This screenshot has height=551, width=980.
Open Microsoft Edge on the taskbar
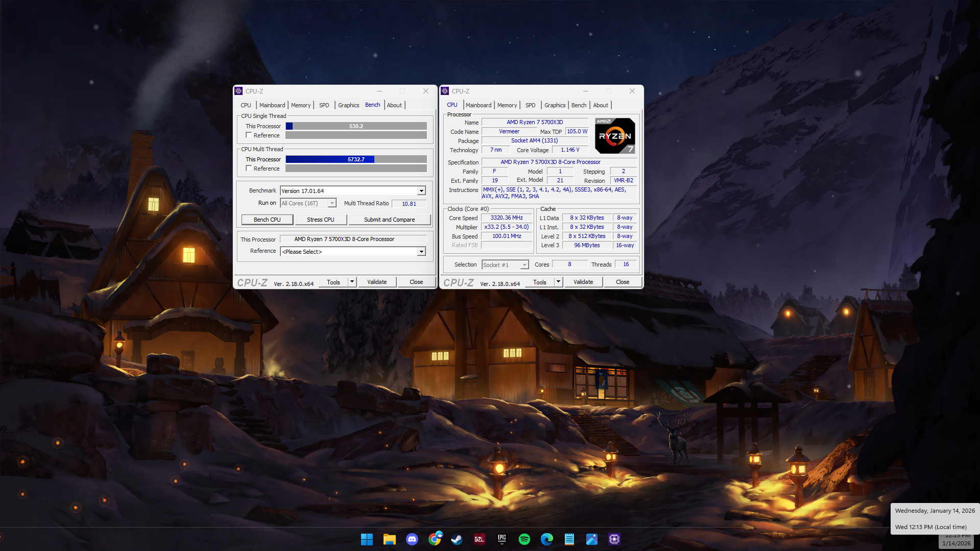(547, 539)
